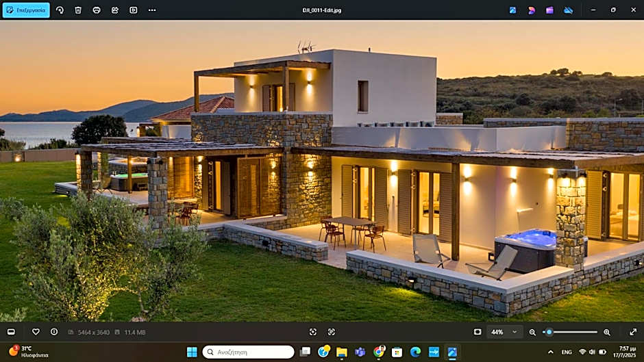Open the Επεξεργασία (Edit) image button
644x362 pixels.
(x=26, y=10)
